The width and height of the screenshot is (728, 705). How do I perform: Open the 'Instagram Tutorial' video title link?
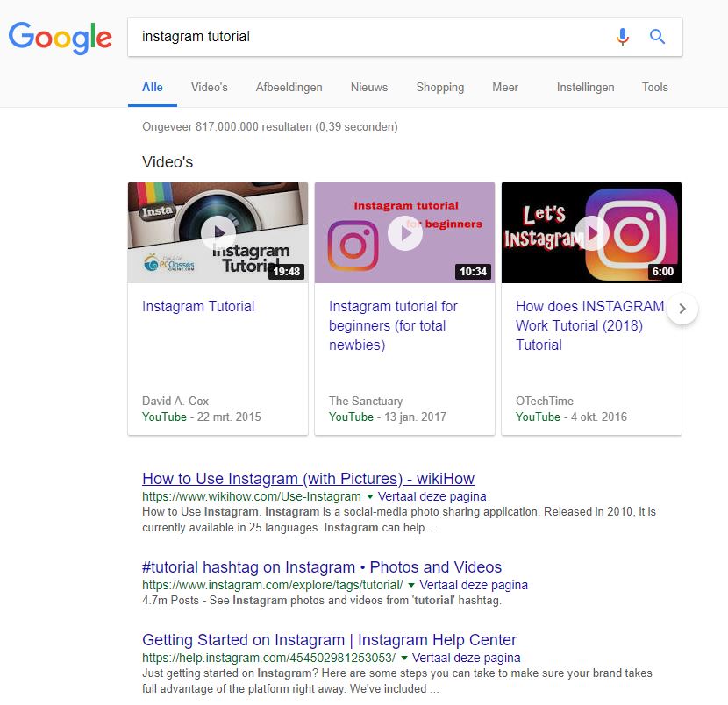coord(198,306)
